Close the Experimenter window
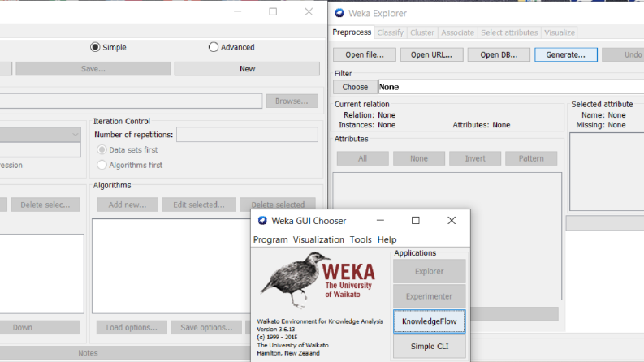Screen dimensions: 644x362 coord(309,12)
